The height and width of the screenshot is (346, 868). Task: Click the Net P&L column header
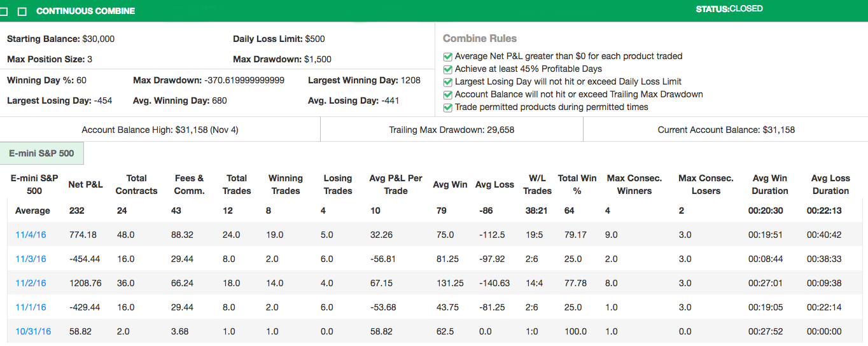(x=85, y=184)
